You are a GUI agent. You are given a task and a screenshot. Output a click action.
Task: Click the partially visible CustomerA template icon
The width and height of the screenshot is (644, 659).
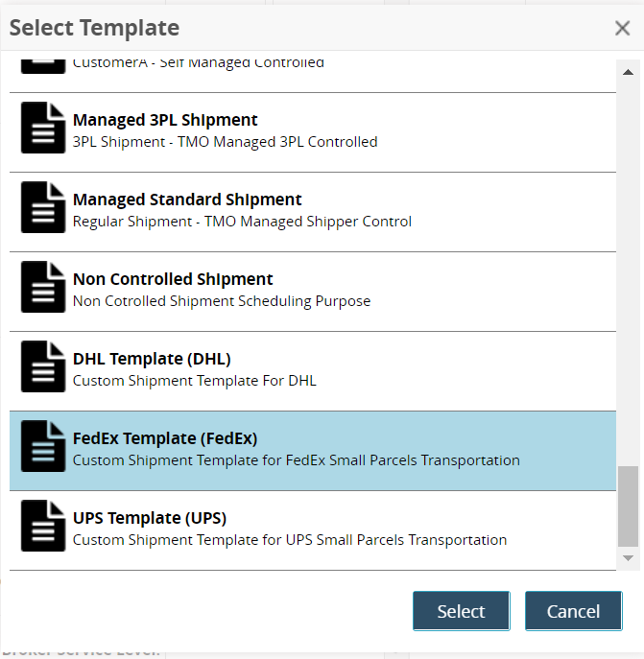point(44,64)
